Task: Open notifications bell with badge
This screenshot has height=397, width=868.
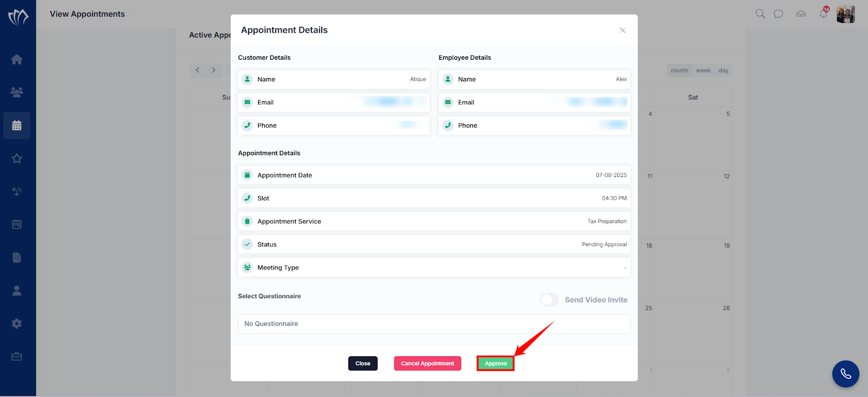Action: coord(824,13)
